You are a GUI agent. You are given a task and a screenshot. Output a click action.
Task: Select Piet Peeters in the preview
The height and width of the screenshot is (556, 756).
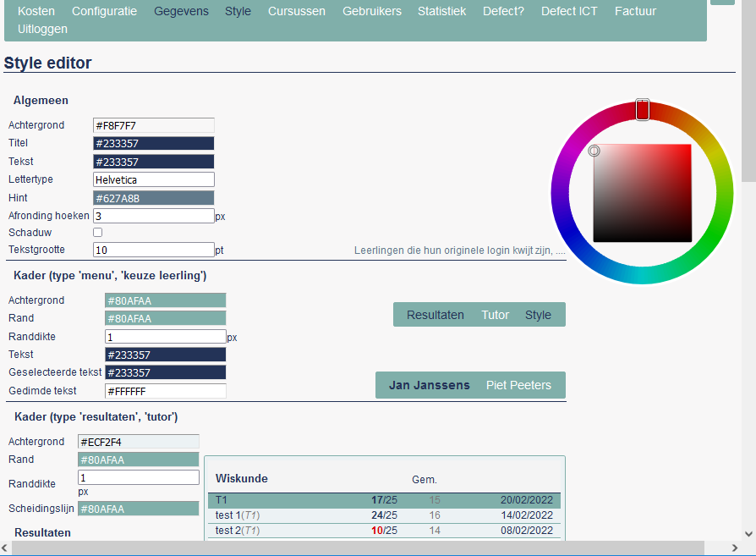(518, 385)
